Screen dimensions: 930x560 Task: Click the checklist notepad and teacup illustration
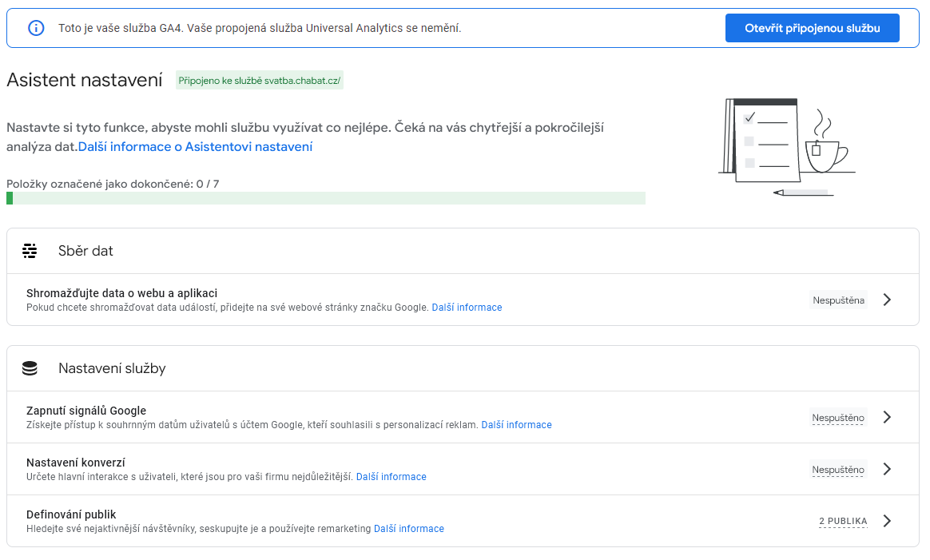point(785,146)
